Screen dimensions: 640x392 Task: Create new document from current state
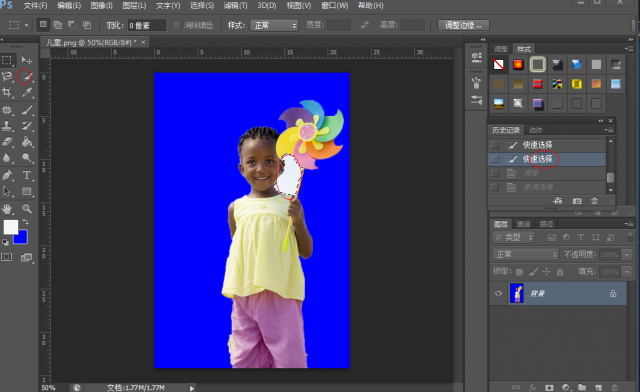click(x=558, y=201)
